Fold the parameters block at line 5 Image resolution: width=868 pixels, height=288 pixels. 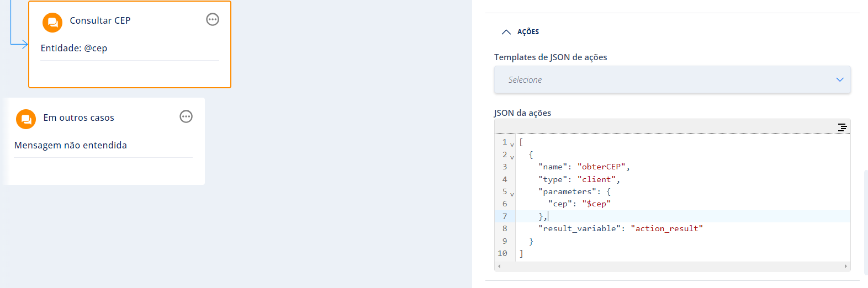point(512,194)
